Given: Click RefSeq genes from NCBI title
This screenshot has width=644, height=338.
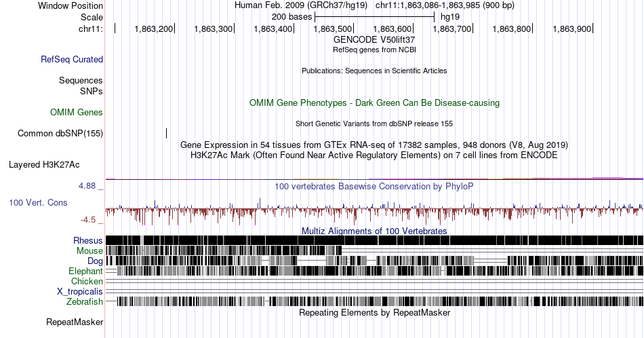Looking at the screenshot, I should 374,50.
